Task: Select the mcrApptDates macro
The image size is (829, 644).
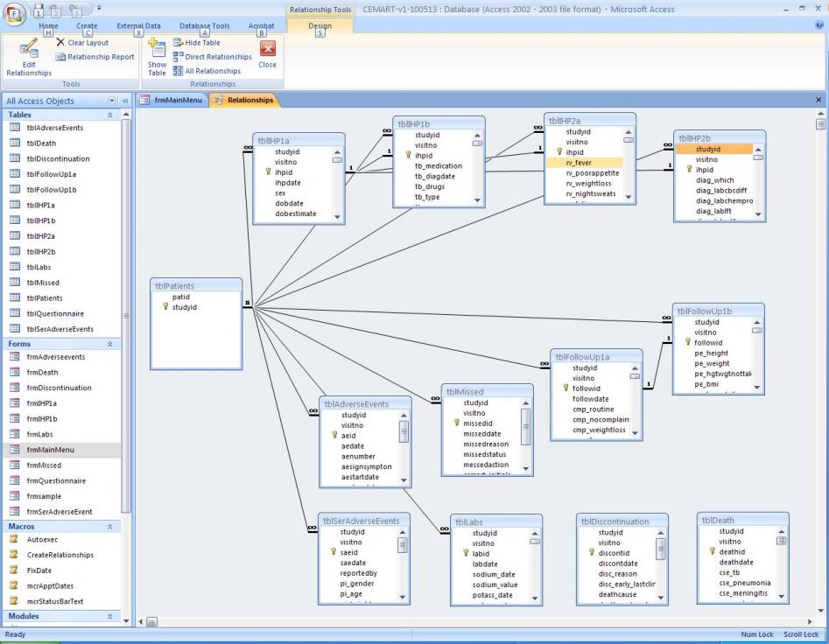Action: pos(62,586)
